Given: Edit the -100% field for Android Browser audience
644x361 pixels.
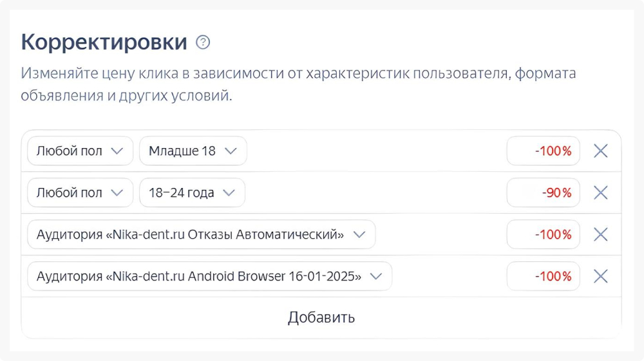Looking at the screenshot, I should tap(544, 276).
